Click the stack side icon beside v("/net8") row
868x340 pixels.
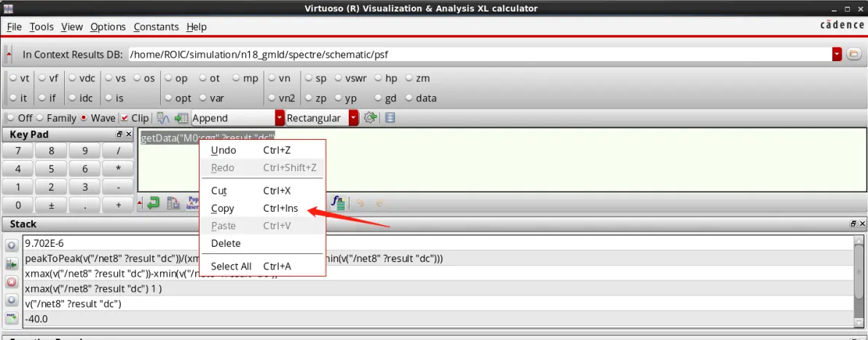tap(12, 300)
